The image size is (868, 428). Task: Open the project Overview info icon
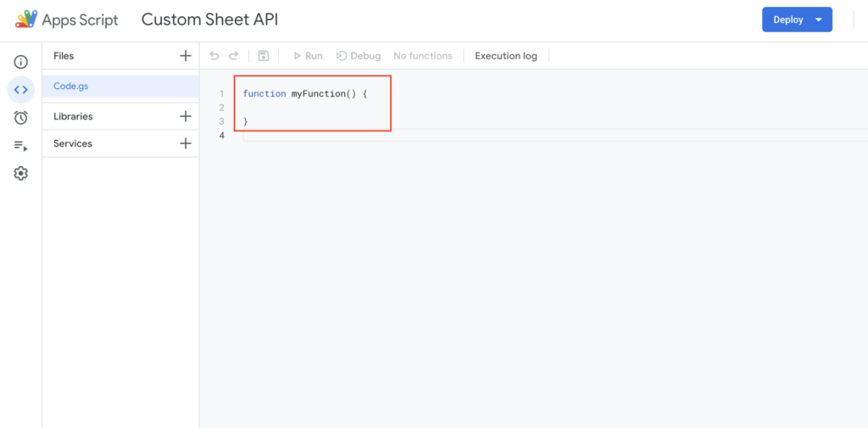21,62
